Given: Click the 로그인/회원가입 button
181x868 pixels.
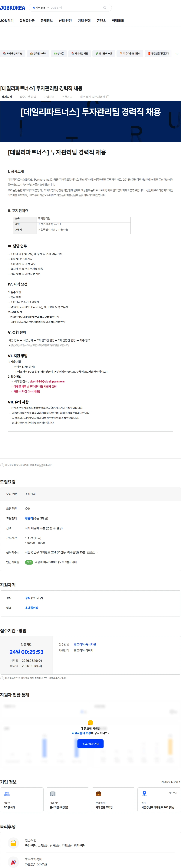Looking at the screenshot, I should (x=90, y=744).
